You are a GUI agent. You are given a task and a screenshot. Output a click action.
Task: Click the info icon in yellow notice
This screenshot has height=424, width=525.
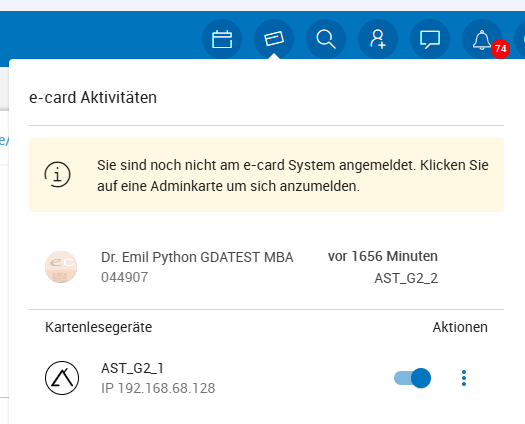tap(58, 174)
